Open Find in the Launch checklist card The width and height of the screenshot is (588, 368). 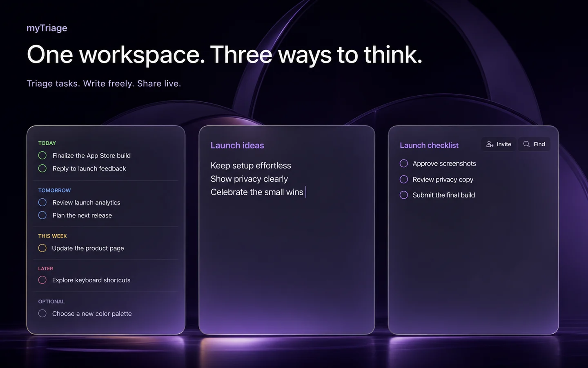point(534,144)
